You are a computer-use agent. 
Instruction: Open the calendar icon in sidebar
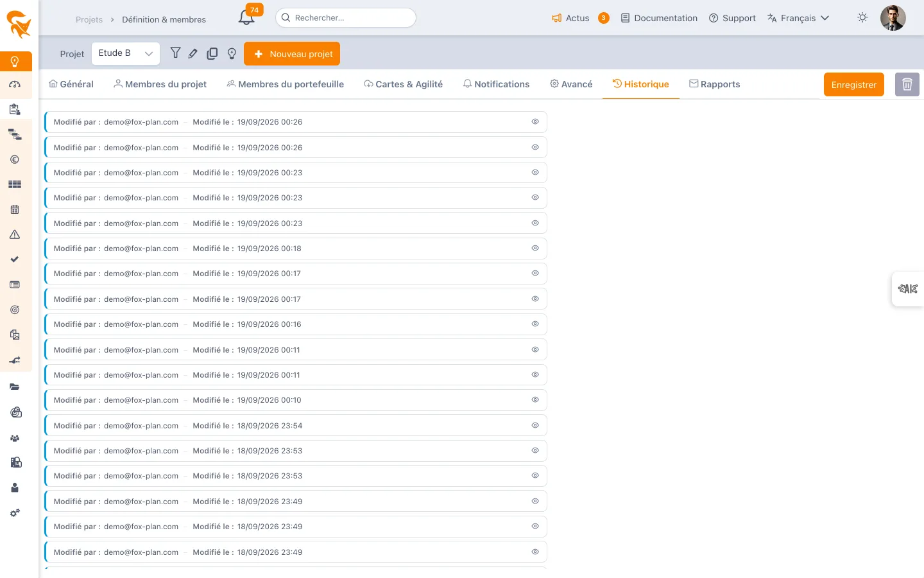point(15,210)
